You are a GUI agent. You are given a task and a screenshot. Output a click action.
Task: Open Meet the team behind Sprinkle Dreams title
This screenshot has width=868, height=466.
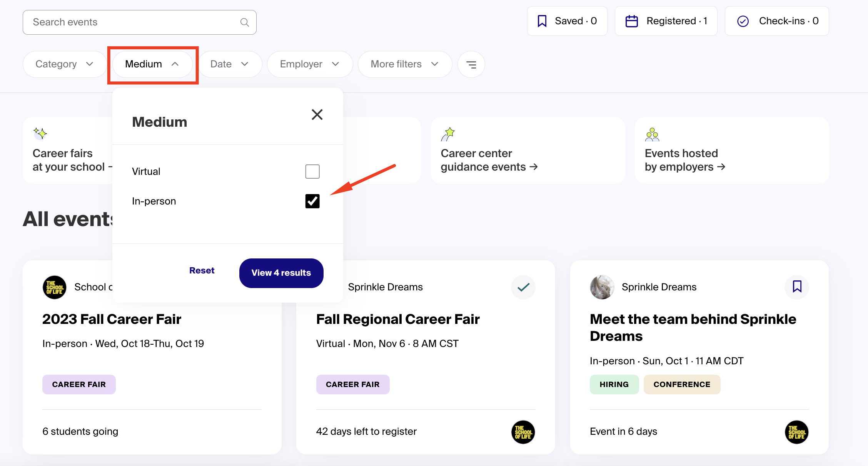point(693,328)
